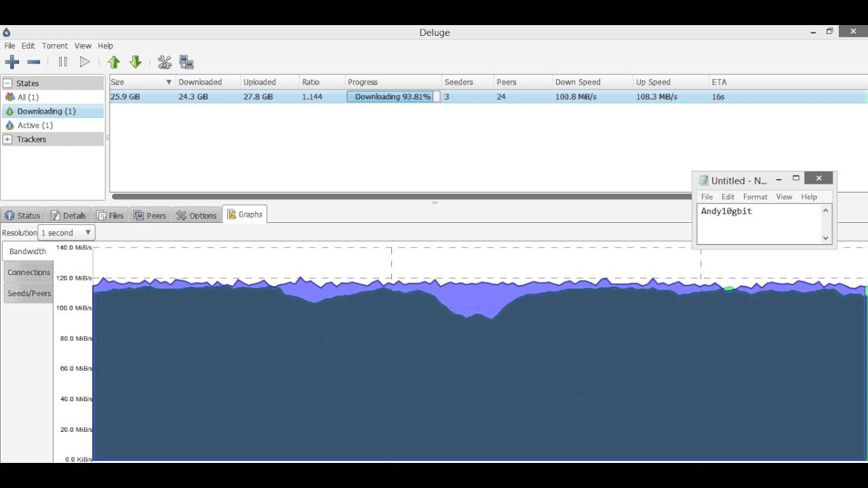Image resolution: width=868 pixels, height=488 pixels.
Task: Open Deluge File menu
Action: point(9,46)
